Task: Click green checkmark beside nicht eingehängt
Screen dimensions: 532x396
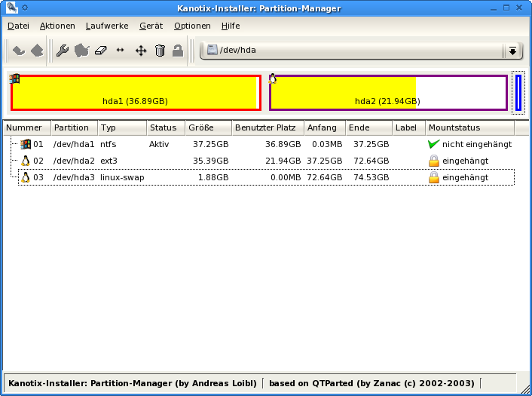Action: click(x=433, y=144)
